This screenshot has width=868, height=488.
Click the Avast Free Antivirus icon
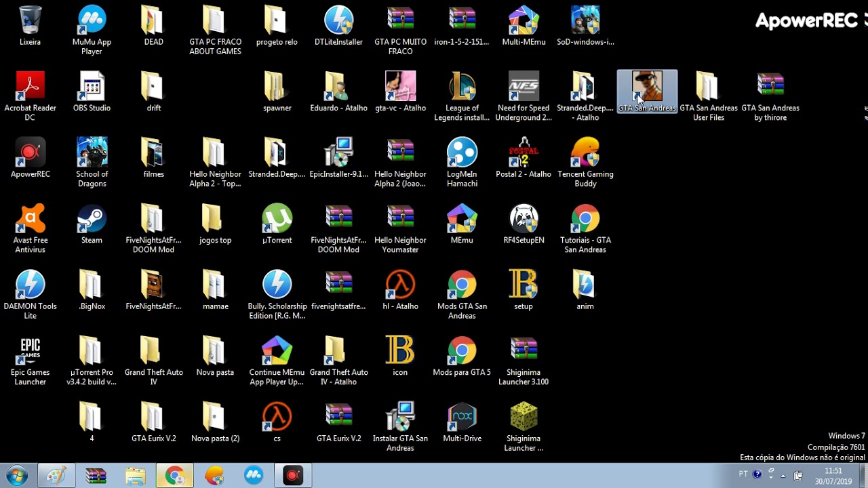coord(30,229)
